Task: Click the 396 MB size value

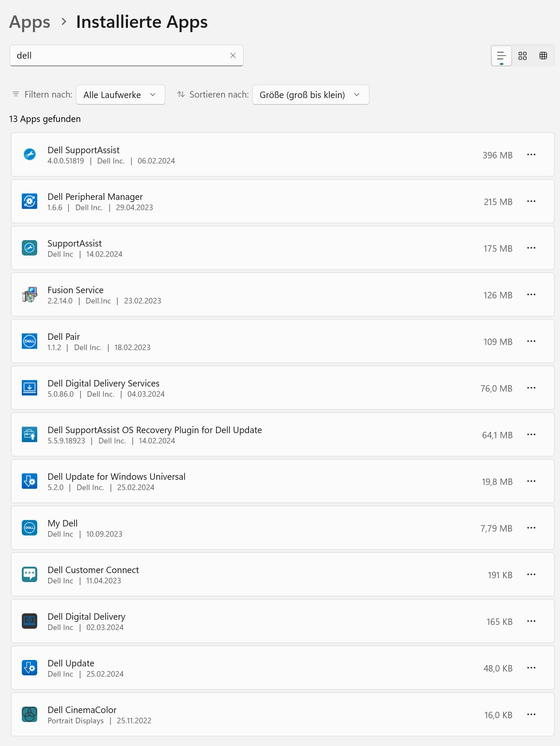Action: pyautogui.click(x=498, y=155)
